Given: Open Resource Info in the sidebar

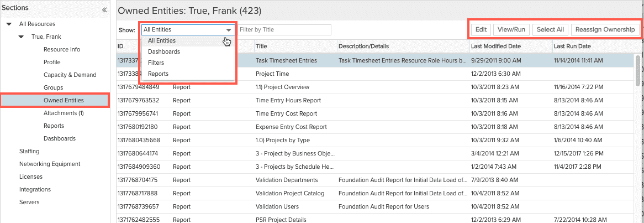Looking at the screenshot, I should coord(62,50).
